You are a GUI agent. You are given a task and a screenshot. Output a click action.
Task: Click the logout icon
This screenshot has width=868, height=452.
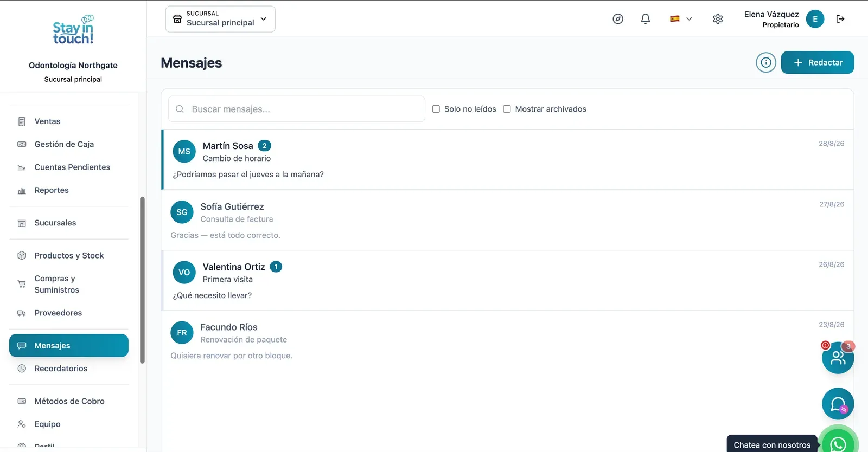(840, 19)
